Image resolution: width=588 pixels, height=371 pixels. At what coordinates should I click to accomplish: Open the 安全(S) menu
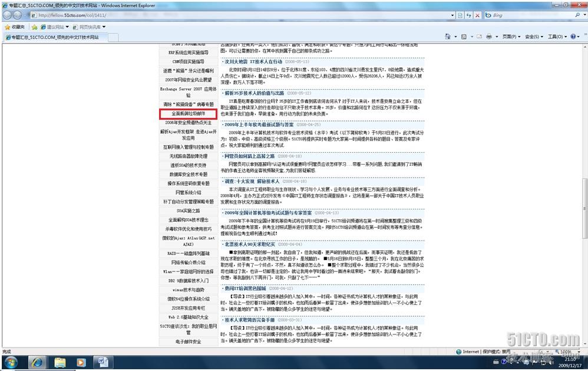(534, 37)
